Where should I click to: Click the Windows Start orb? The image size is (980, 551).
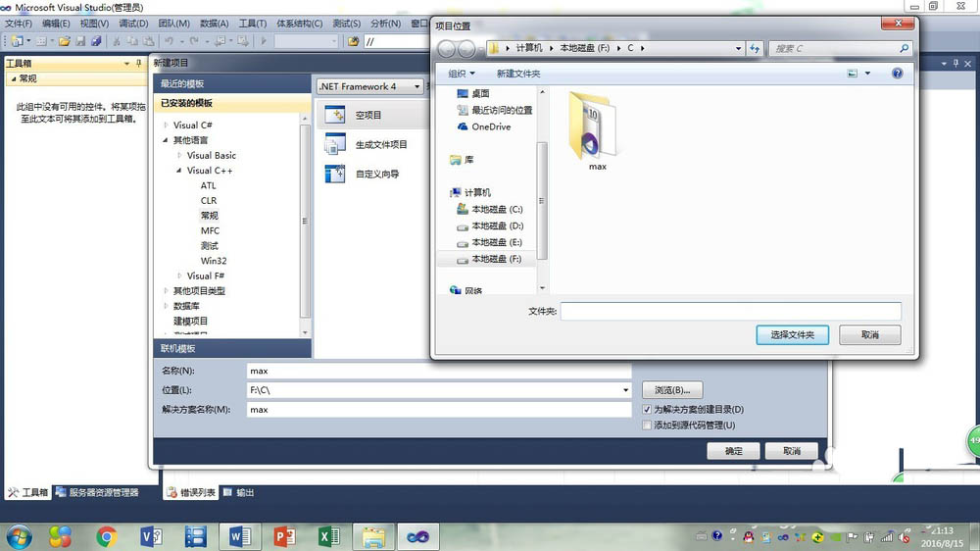point(19,536)
